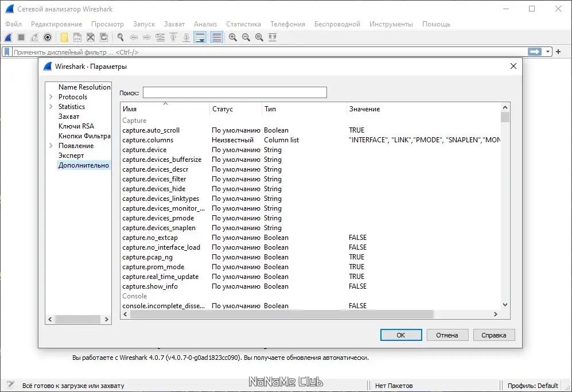Image resolution: width=572 pixels, height=392 pixels.
Task: Select the capture.devices_hide row
Action: [x=310, y=189]
